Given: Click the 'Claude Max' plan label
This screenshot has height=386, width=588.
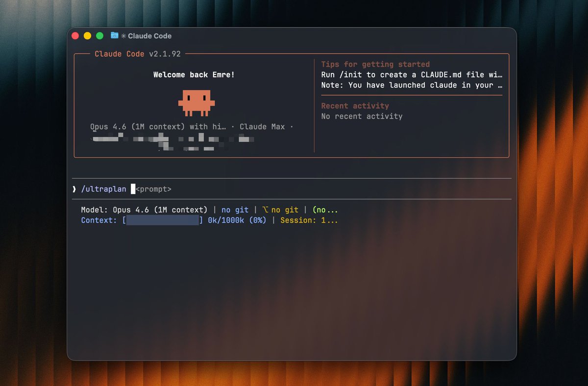Looking at the screenshot, I should tap(262, 127).
